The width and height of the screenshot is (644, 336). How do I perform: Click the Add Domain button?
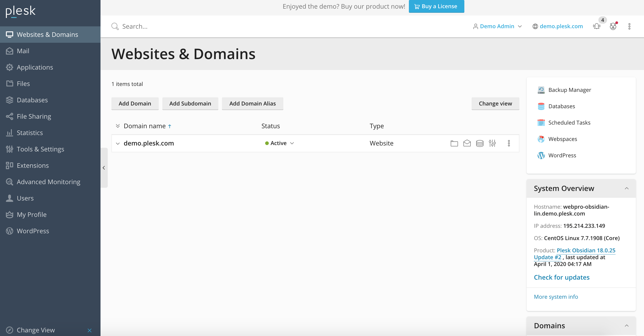tap(135, 103)
